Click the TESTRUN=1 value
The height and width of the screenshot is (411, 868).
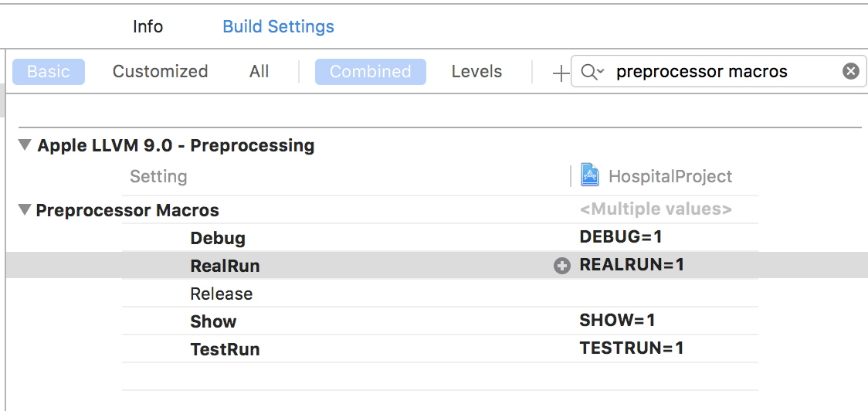pyautogui.click(x=632, y=348)
